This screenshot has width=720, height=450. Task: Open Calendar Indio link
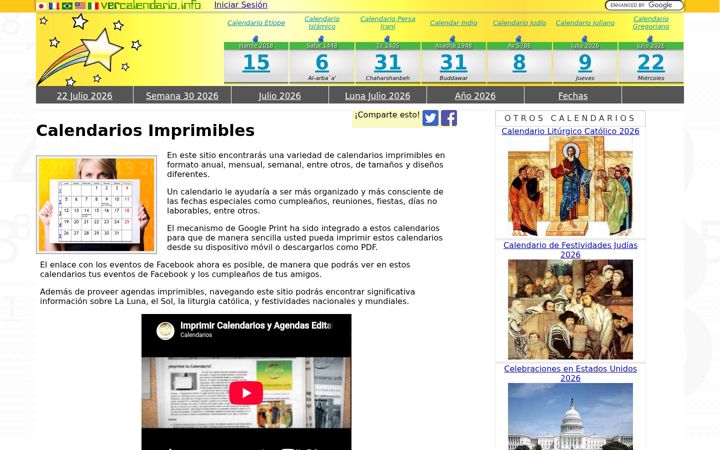click(453, 22)
